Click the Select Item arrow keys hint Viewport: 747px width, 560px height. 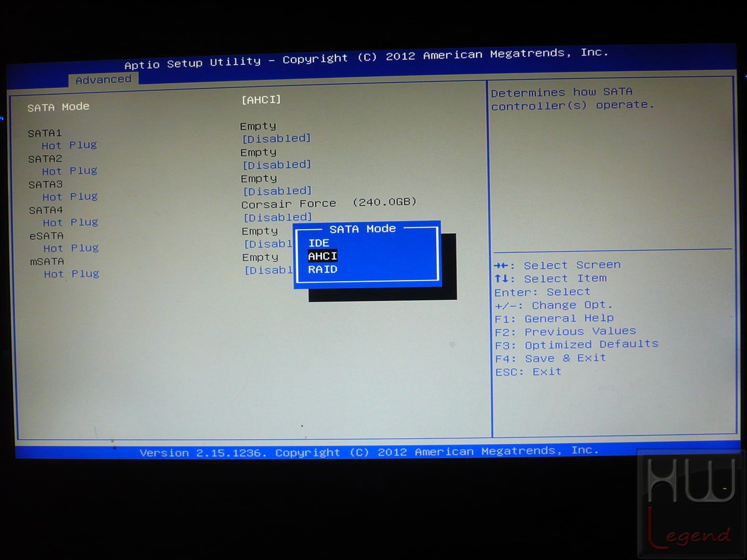(551, 278)
